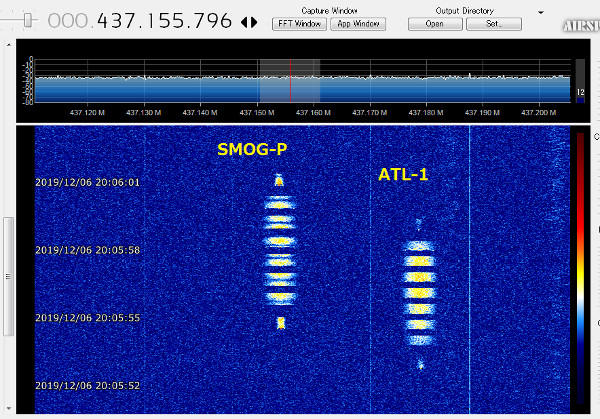The width and height of the screenshot is (600, 419).
Task: Open the output directory
Action: 434,23
